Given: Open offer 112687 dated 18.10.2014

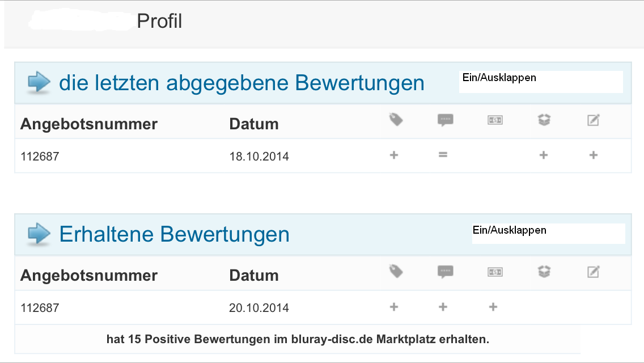Looking at the screenshot, I should coord(40,157).
